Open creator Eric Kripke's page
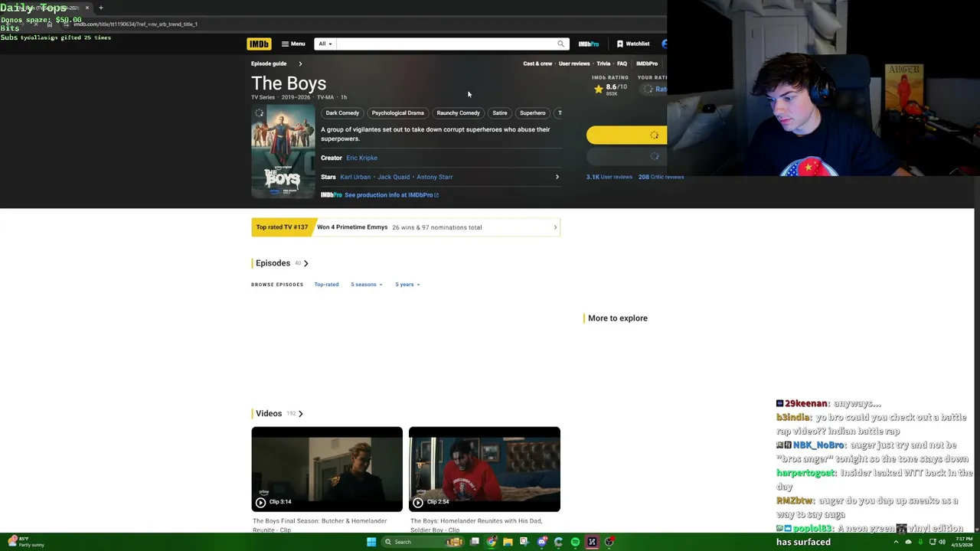 point(361,158)
